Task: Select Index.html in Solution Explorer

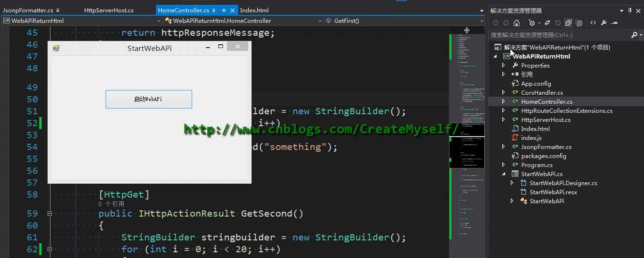Action: coord(535,129)
